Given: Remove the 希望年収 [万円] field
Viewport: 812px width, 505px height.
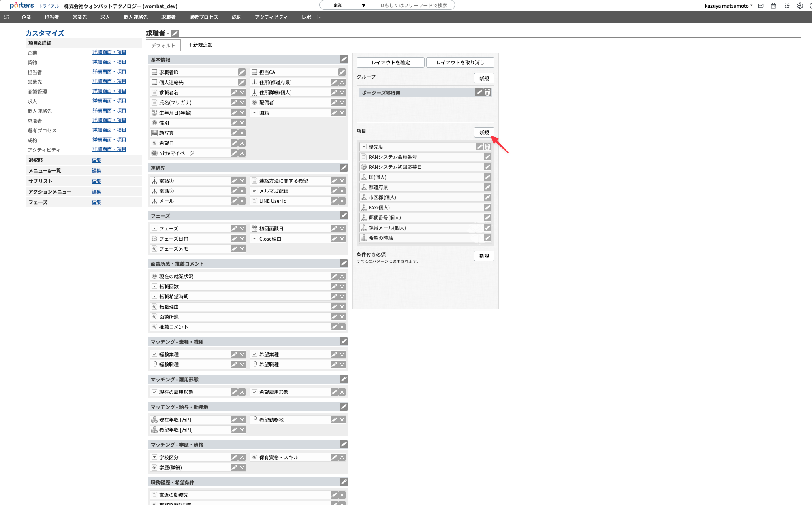Looking at the screenshot, I should (242, 430).
